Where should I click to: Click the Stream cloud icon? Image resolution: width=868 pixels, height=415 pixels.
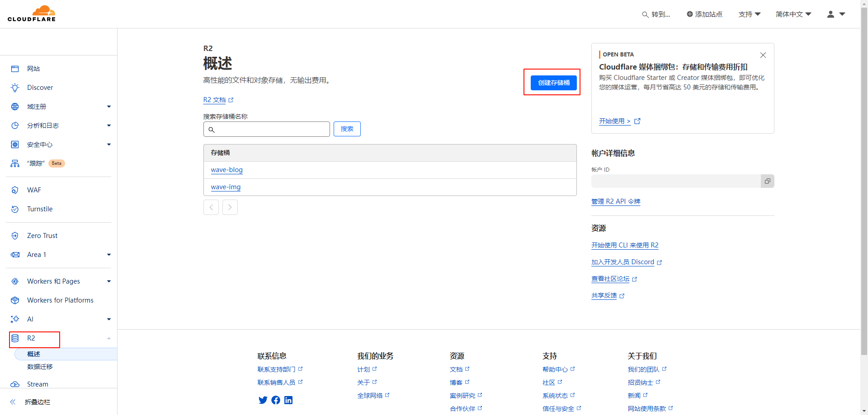[x=15, y=384]
